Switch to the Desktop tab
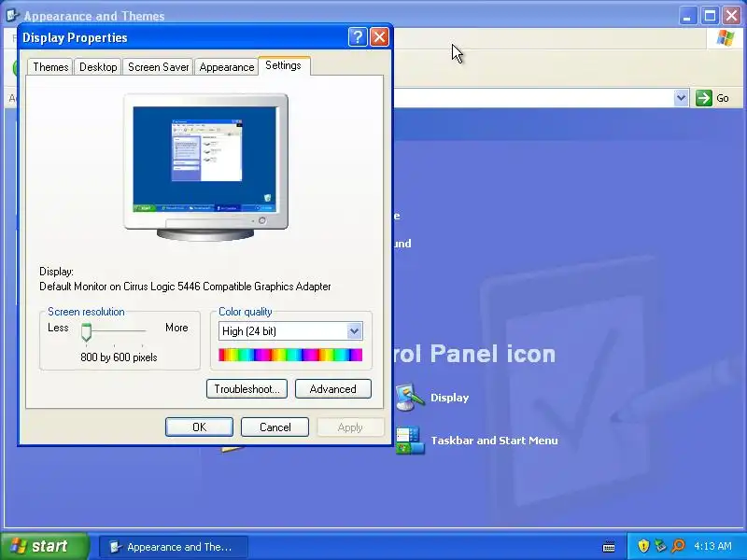This screenshot has height=560, width=747. click(98, 67)
